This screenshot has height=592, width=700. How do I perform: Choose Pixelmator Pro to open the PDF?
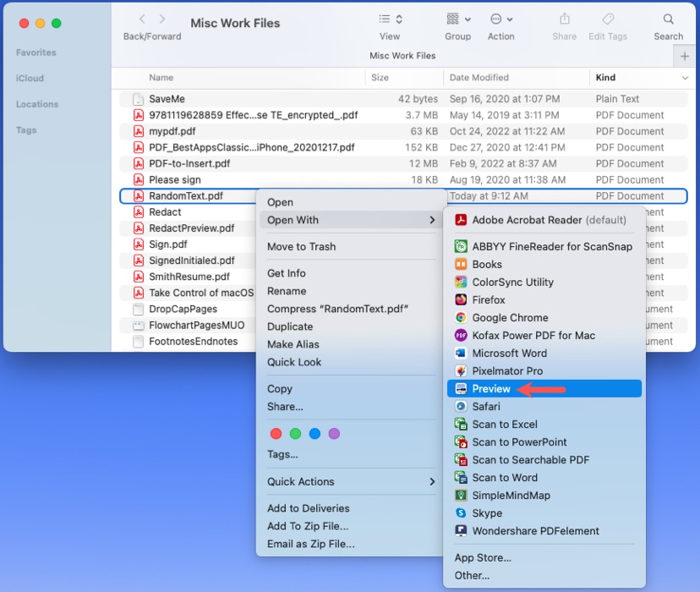click(x=507, y=370)
